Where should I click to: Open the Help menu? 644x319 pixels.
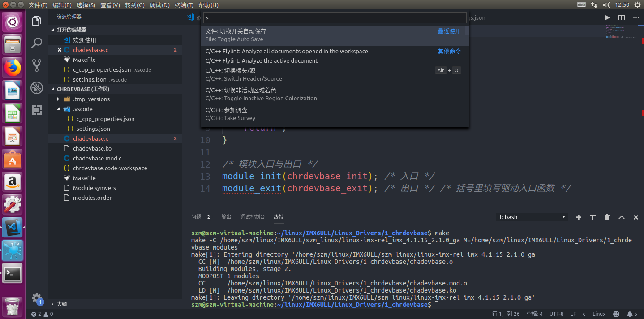[x=208, y=5]
